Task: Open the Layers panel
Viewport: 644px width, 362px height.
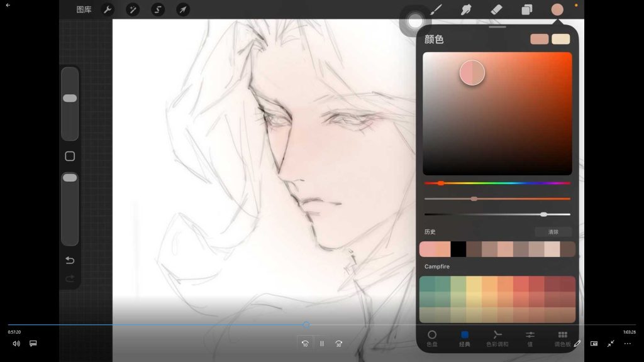Action: [526, 9]
